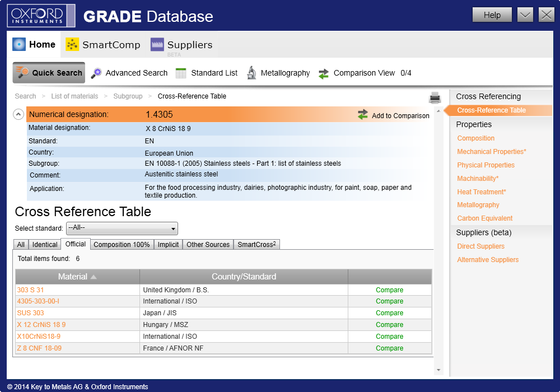Screen dimensions: 560x392
Task: Click Compare for 4305-303-00-I
Action: click(x=389, y=301)
